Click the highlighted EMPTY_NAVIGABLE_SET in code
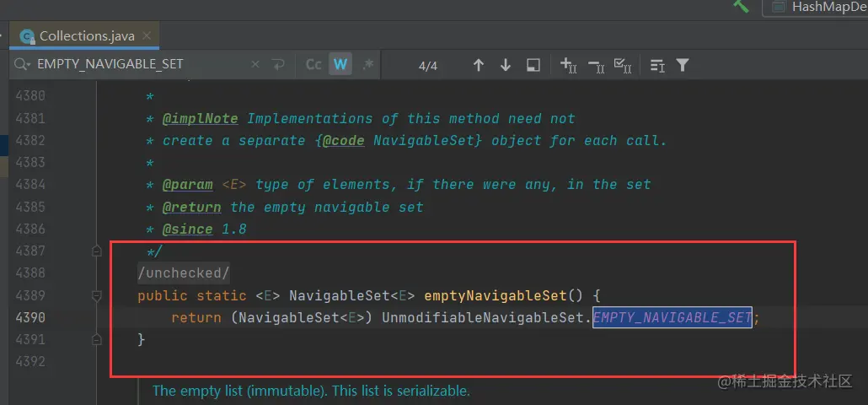Screen dimensions: 868x405 672,317
